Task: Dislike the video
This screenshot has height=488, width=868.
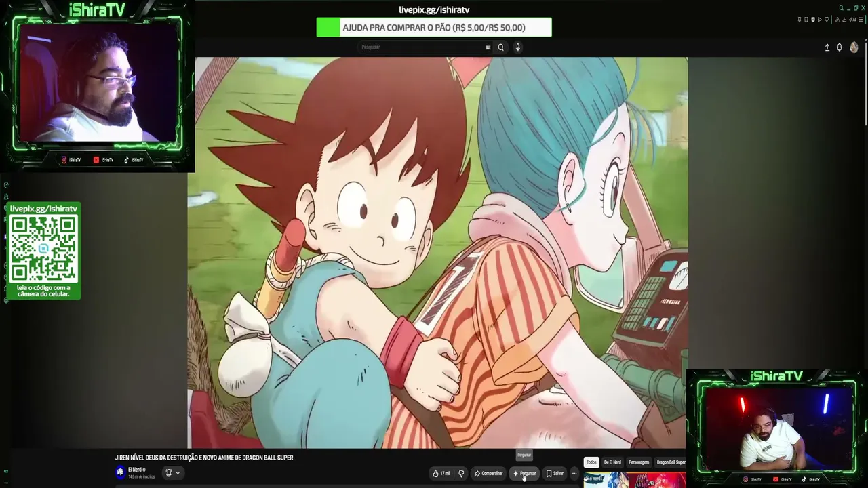Action: pyautogui.click(x=461, y=473)
